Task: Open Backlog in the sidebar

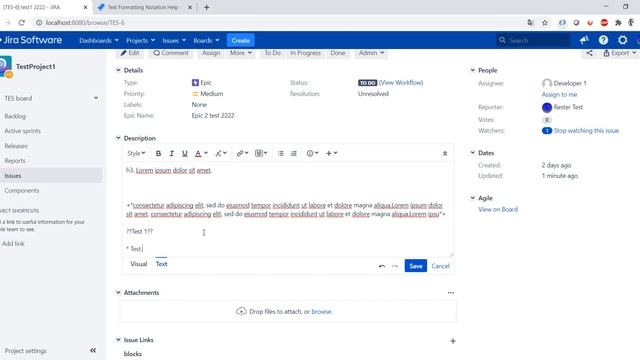Action: (x=15, y=116)
